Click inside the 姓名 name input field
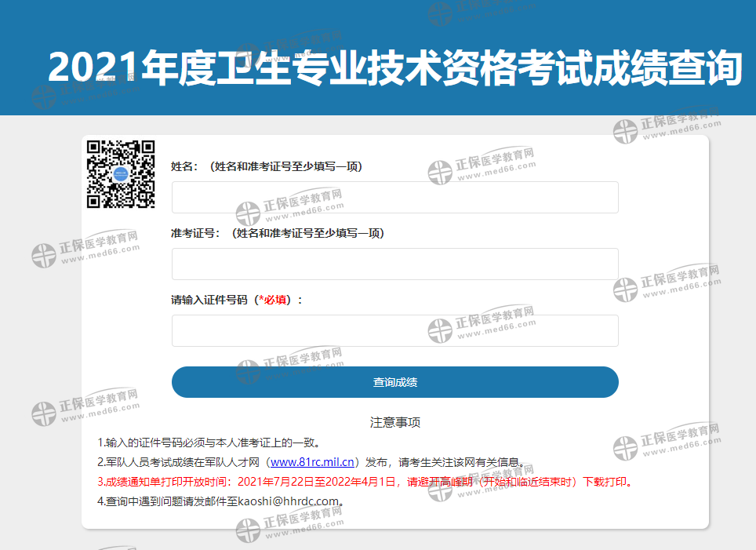 (394, 197)
